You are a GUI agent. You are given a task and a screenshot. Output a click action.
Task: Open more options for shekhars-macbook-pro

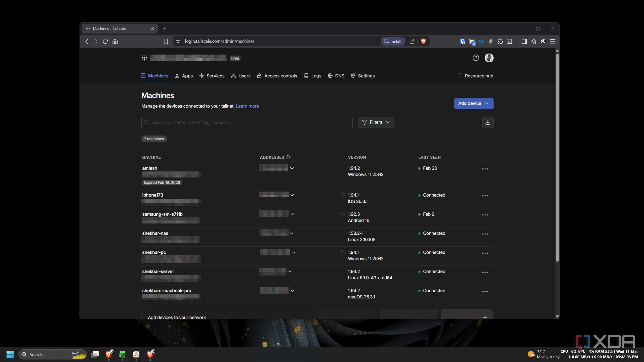(x=485, y=291)
